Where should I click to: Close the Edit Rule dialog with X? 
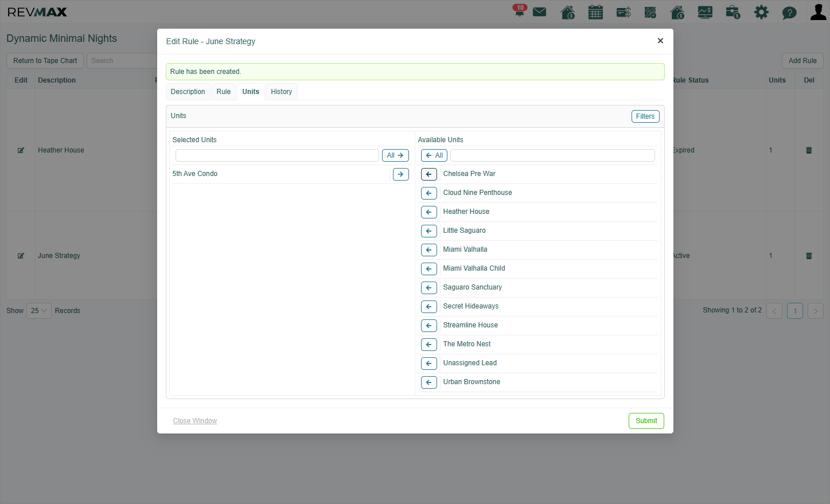[x=660, y=41]
